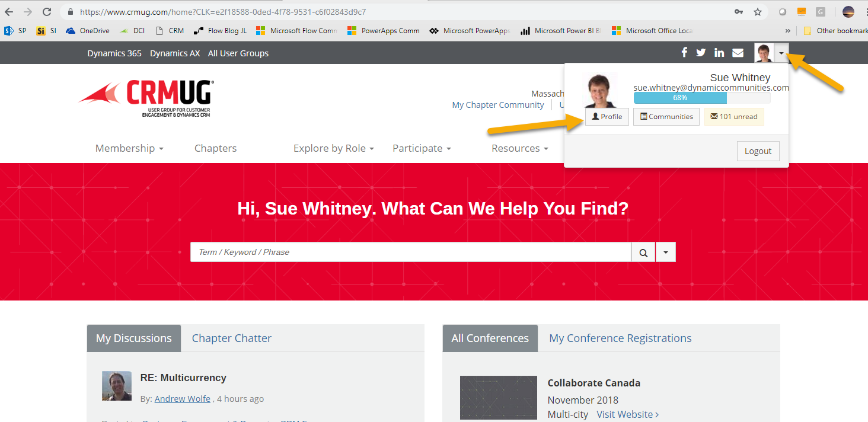Click the saved password key icon
The width and height of the screenshot is (868, 422).
[x=739, y=12]
